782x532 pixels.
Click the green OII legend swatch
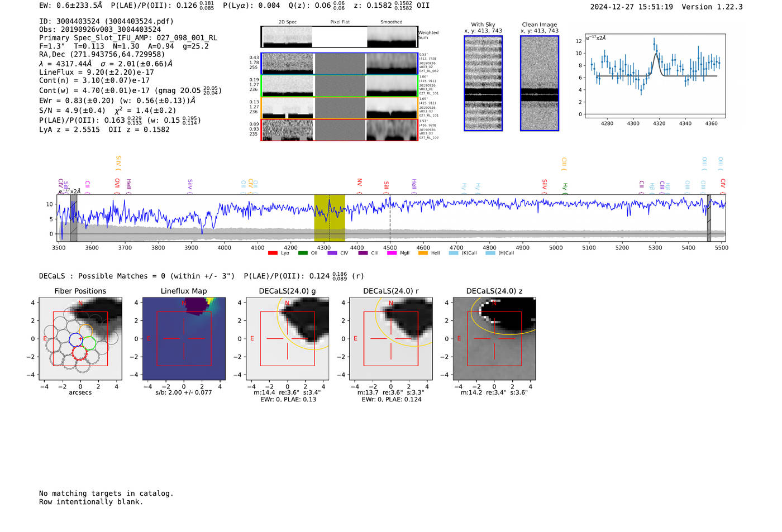pyautogui.click(x=303, y=253)
